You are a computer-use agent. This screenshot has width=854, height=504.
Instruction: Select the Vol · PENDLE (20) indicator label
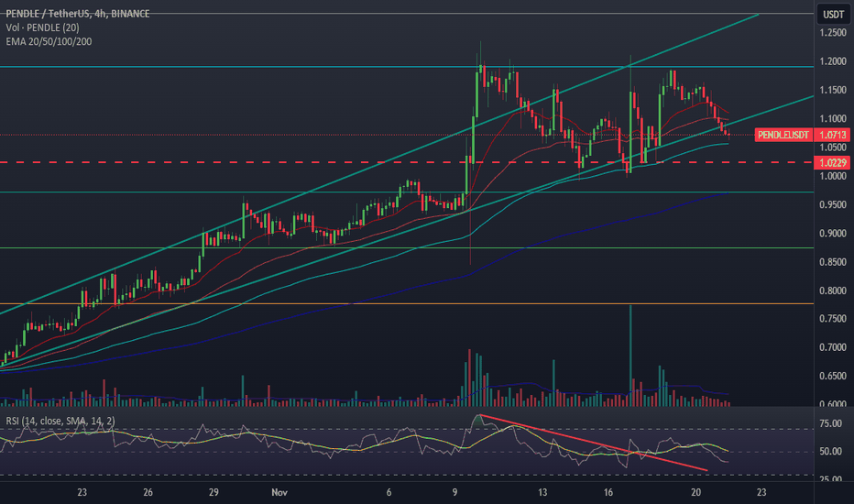42,27
